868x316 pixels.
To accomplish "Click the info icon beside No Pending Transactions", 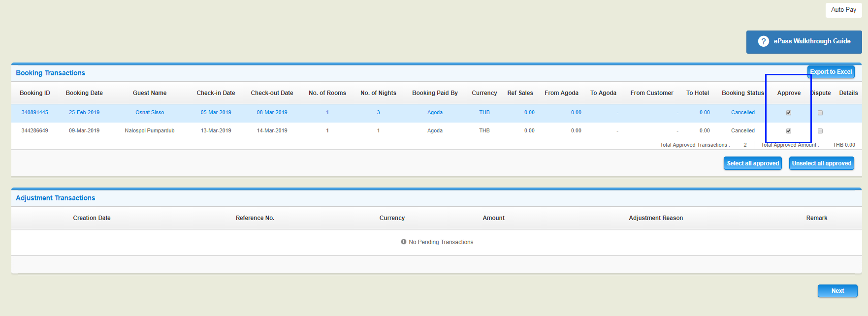I will (x=404, y=242).
